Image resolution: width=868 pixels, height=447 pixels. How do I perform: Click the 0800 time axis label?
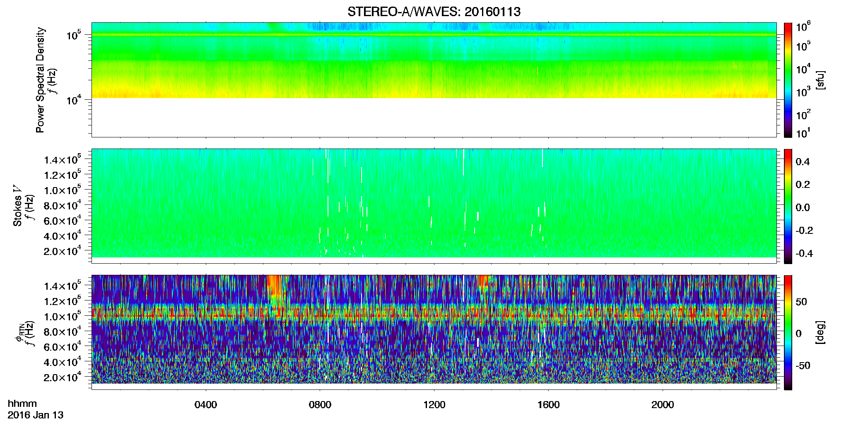(x=320, y=404)
